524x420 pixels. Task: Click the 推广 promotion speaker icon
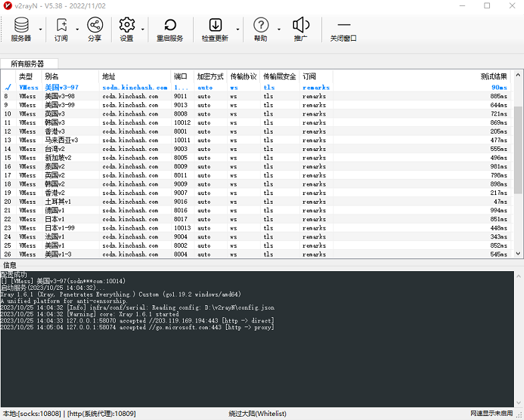(x=301, y=29)
